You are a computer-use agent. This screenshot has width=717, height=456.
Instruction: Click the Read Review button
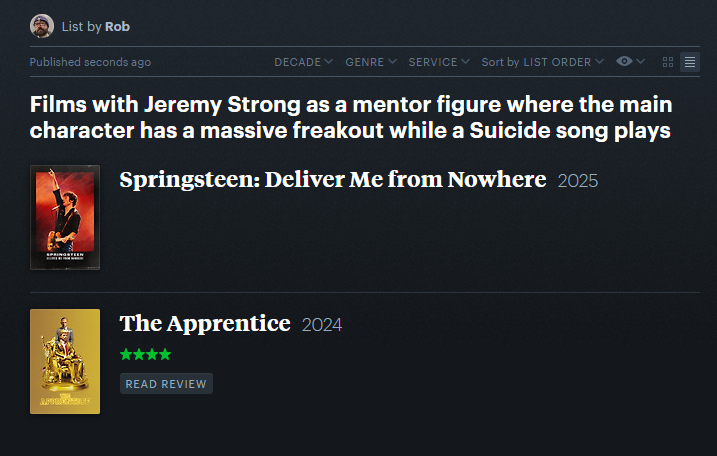166,384
